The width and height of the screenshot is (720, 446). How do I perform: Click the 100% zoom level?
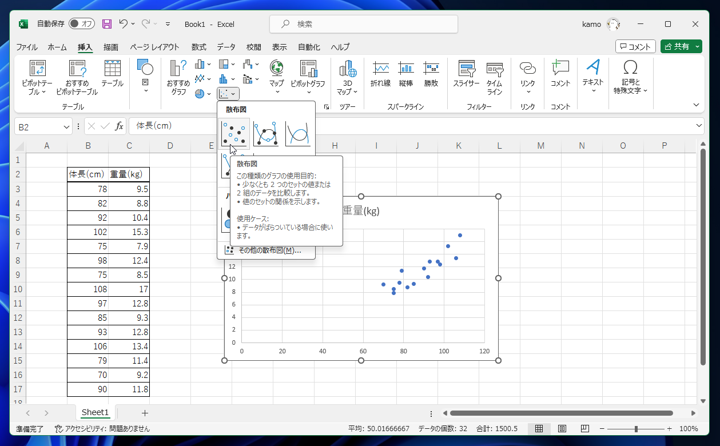(x=688, y=429)
